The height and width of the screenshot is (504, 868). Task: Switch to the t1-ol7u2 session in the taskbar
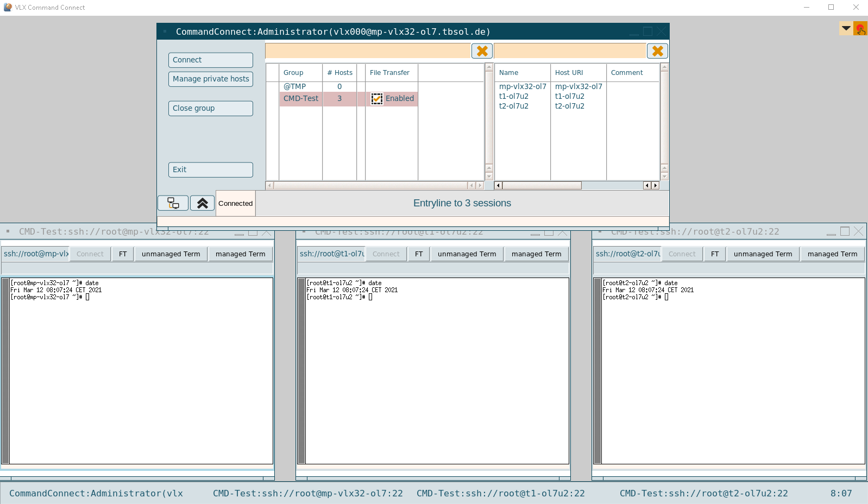point(500,493)
